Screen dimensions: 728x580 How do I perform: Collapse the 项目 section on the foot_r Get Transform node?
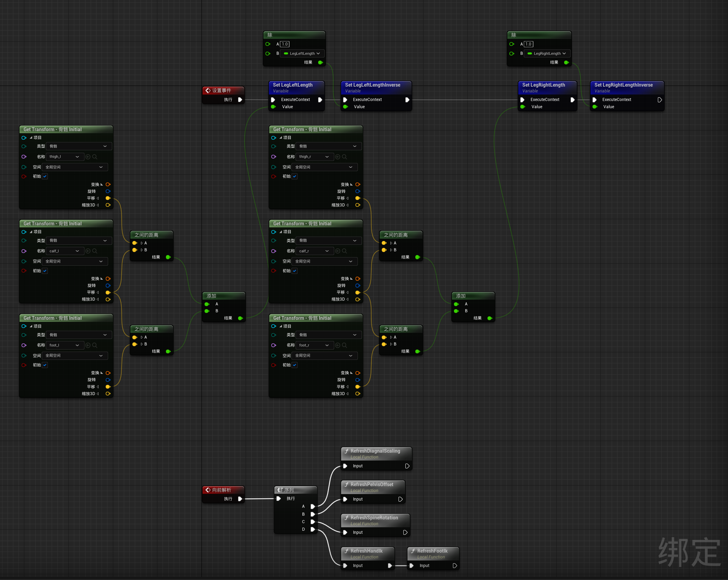281,326
